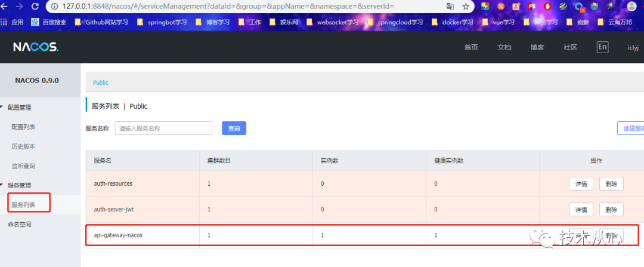Image resolution: width=644 pixels, height=267 pixels.
Task: Open 命名空间 in the sidebar
Action: tap(19, 224)
